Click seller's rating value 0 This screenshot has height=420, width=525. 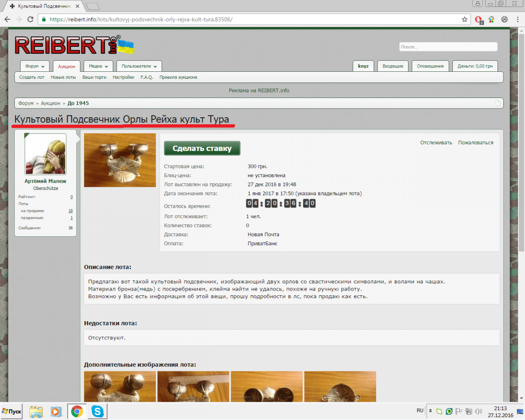click(x=72, y=197)
